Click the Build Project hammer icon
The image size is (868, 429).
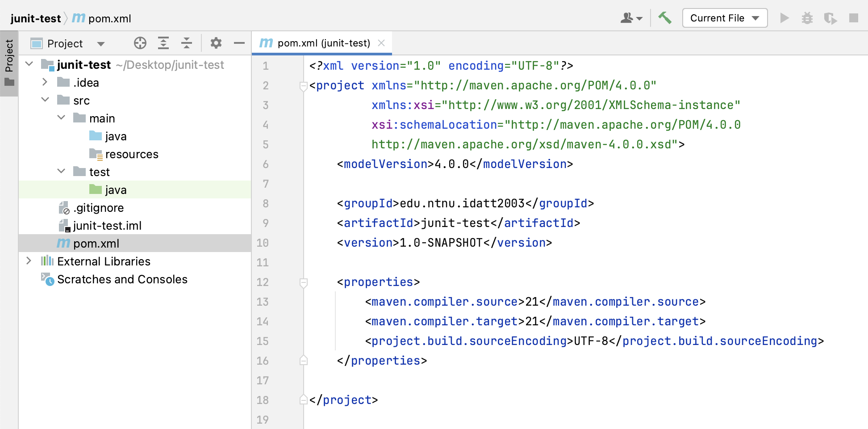point(665,18)
